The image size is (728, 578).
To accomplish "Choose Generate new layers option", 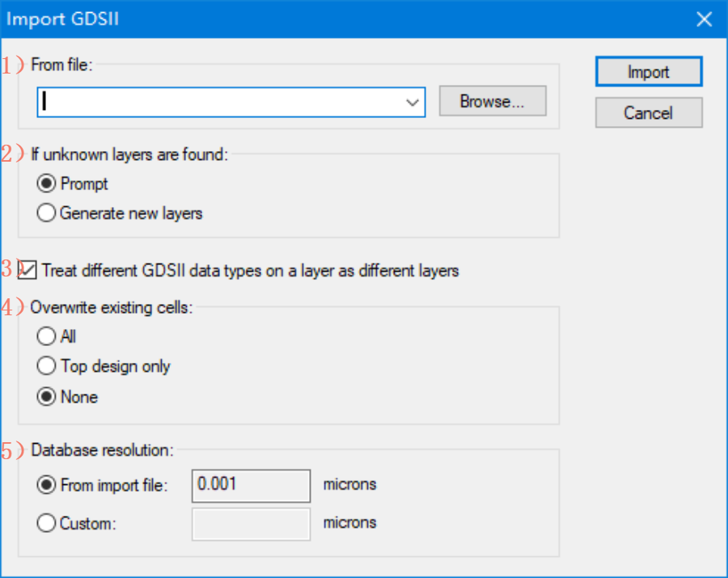I will coord(47,214).
